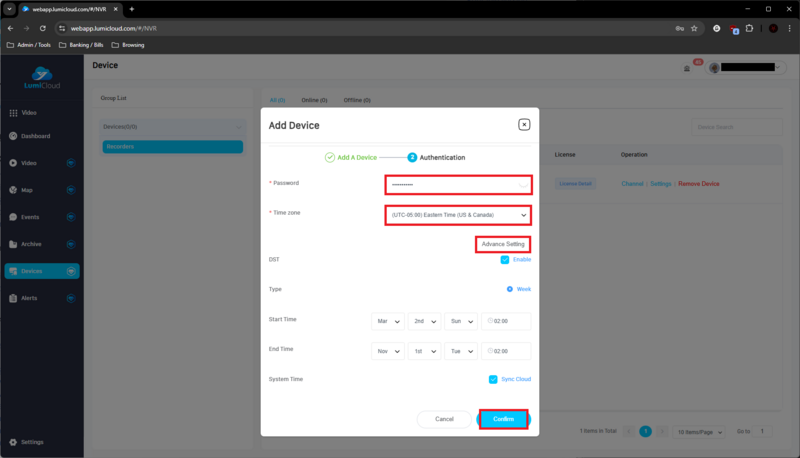The image size is (800, 458).
Task: Click the Dashboard icon in sidebar
Action: (13, 136)
